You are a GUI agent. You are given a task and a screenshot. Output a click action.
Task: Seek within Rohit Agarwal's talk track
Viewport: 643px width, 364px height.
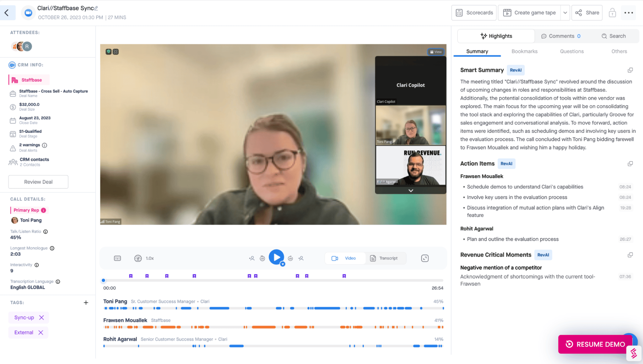tap(273, 346)
